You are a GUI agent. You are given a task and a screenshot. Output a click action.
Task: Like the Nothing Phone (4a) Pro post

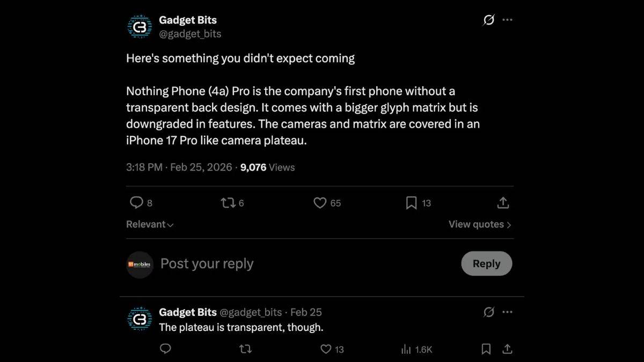coord(320,203)
